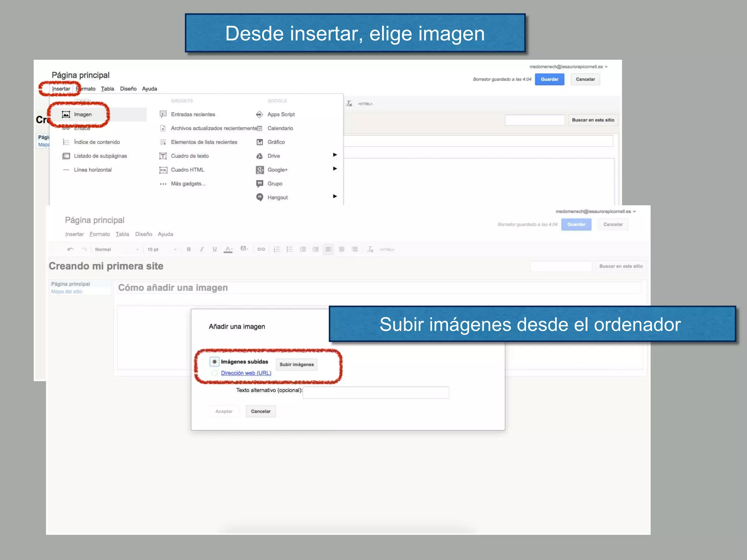Expand the Hangout submenu arrow

pyautogui.click(x=335, y=197)
